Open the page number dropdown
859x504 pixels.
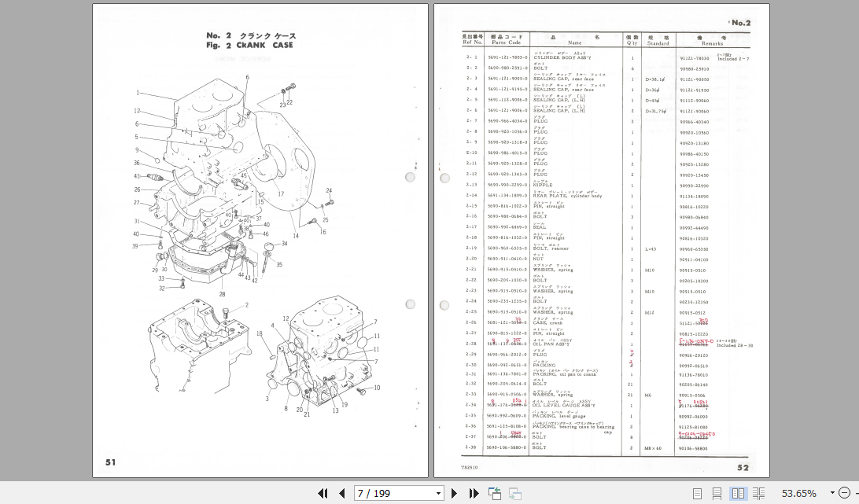pyautogui.click(x=438, y=494)
